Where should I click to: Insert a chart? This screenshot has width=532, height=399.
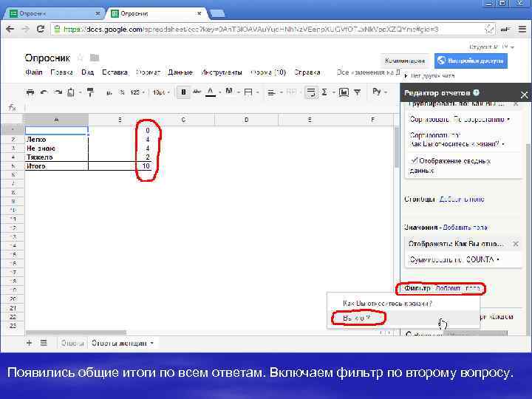tap(344, 92)
